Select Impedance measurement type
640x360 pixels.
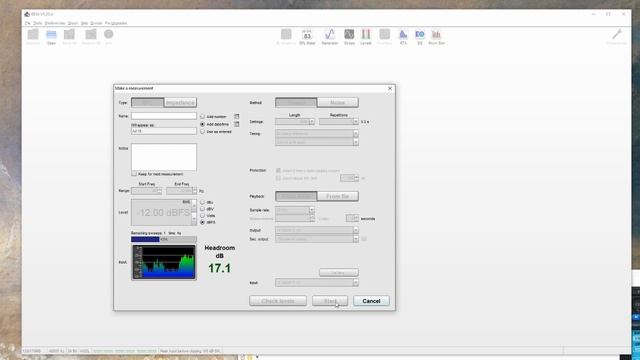pos(180,102)
